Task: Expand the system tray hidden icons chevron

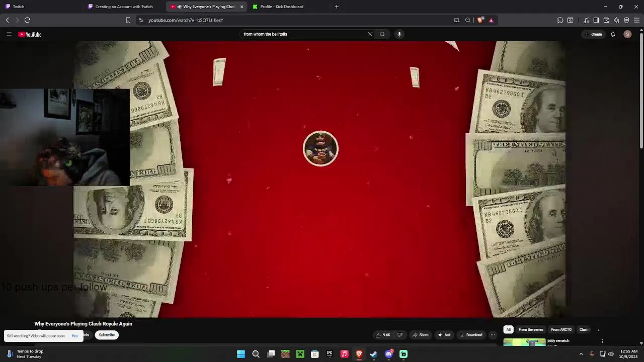Action: [581, 354]
